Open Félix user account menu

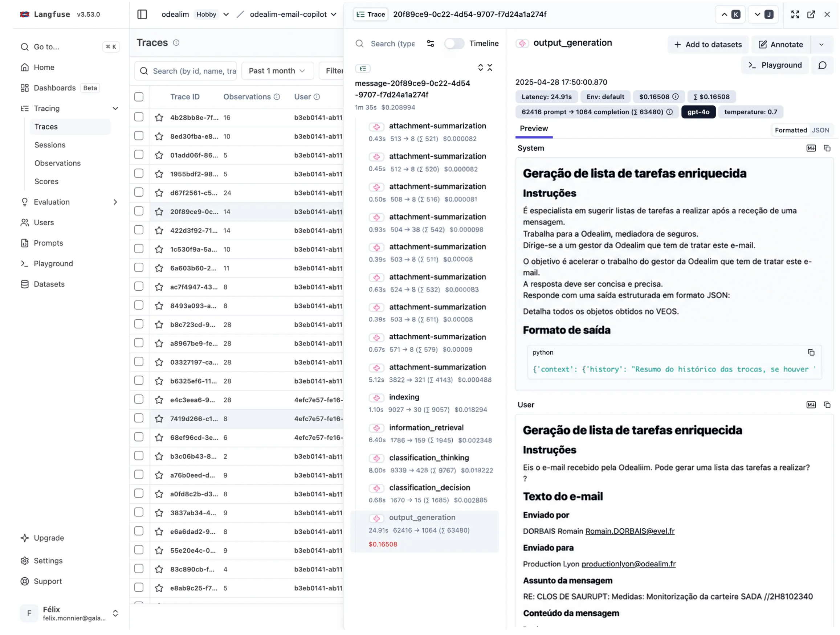coord(70,613)
